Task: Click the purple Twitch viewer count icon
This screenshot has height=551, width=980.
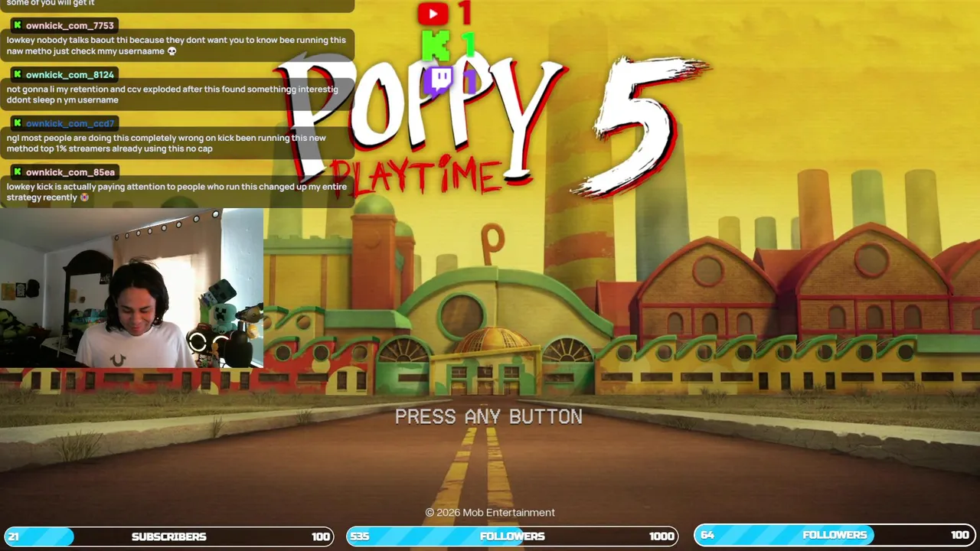Action: click(x=438, y=80)
